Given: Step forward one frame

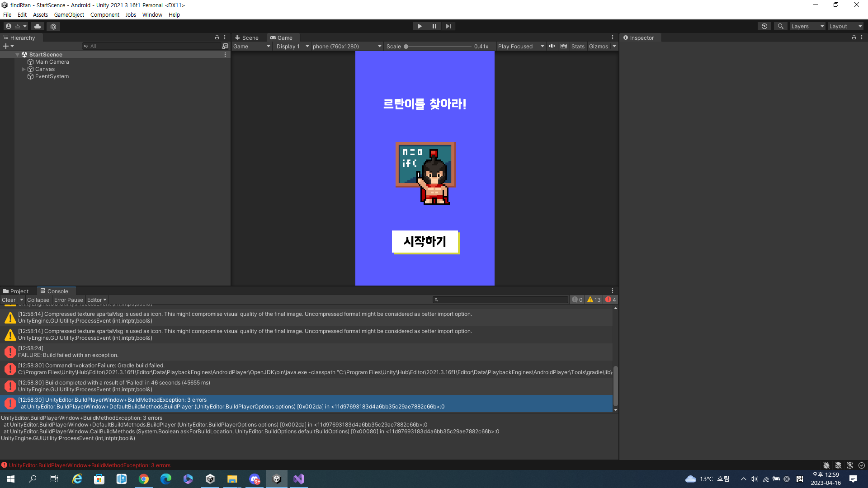Looking at the screenshot, I should coord(448,26).
